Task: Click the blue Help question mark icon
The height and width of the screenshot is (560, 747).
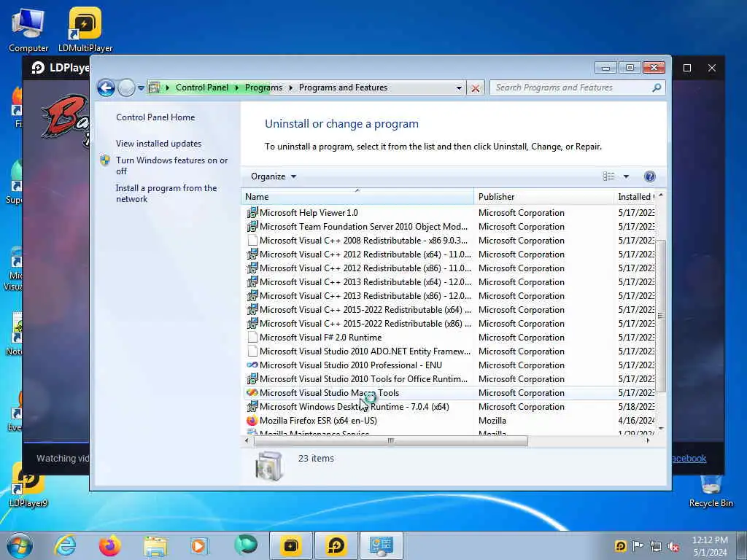Action: click(x=649, y=176)
